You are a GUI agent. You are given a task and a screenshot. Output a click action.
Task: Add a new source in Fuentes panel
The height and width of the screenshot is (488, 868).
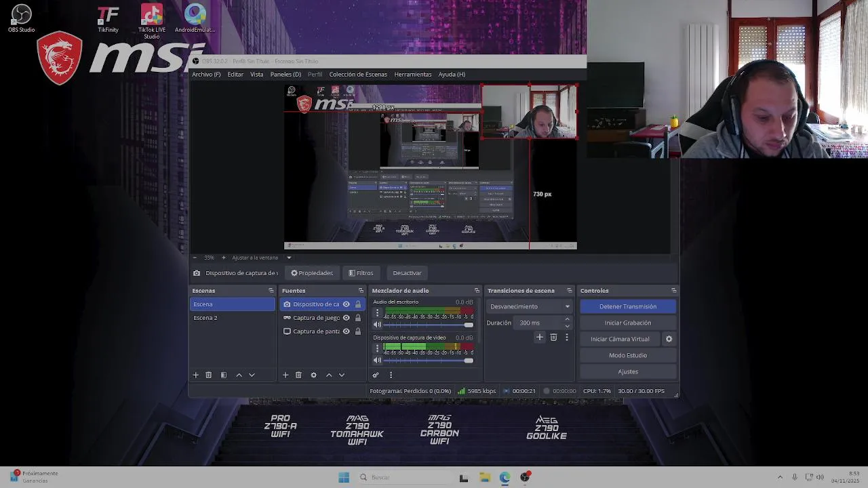(x=285, y=375)
